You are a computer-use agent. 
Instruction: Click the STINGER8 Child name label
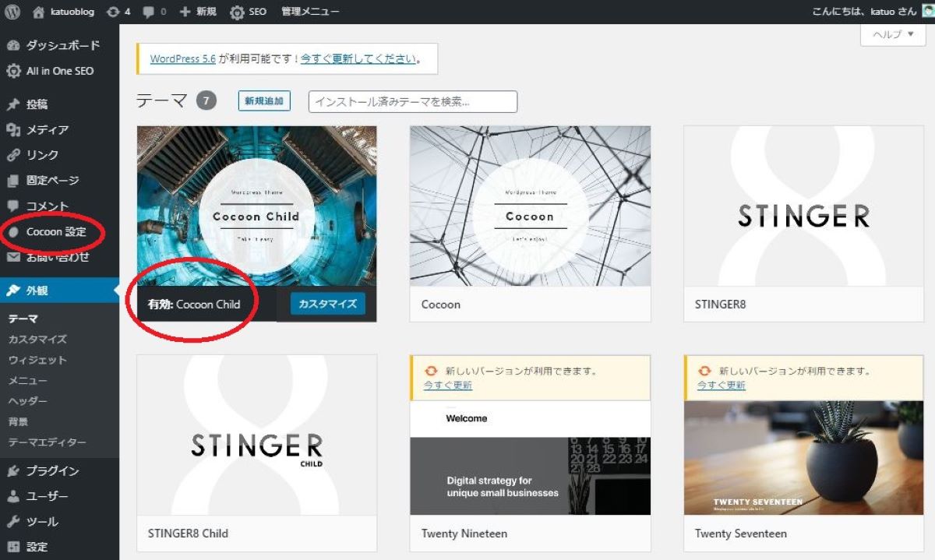(188, 534)
